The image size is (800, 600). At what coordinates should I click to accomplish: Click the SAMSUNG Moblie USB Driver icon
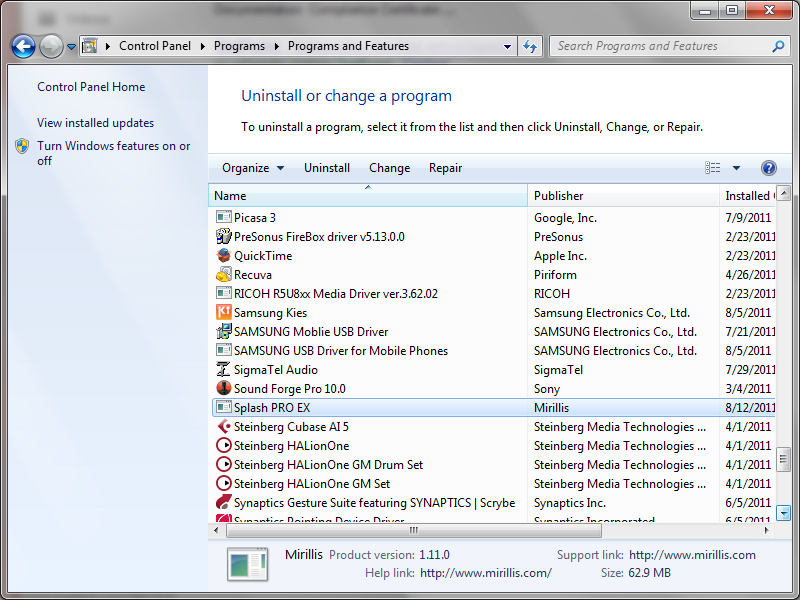click(x=223, y=332)
